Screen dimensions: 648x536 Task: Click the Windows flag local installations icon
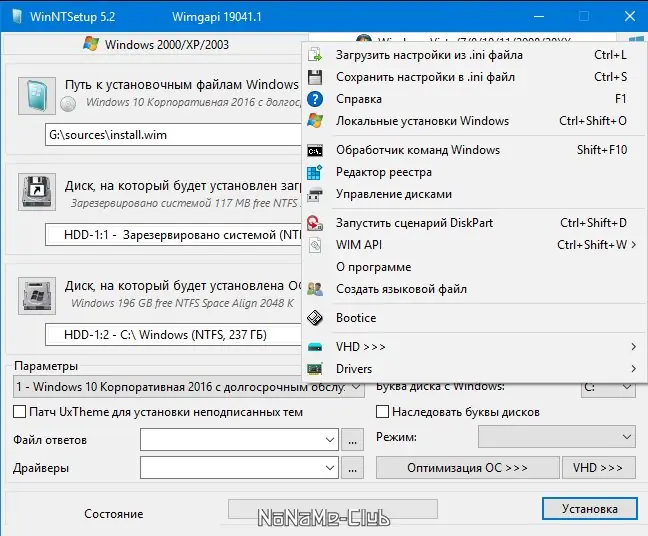point(315,121)
